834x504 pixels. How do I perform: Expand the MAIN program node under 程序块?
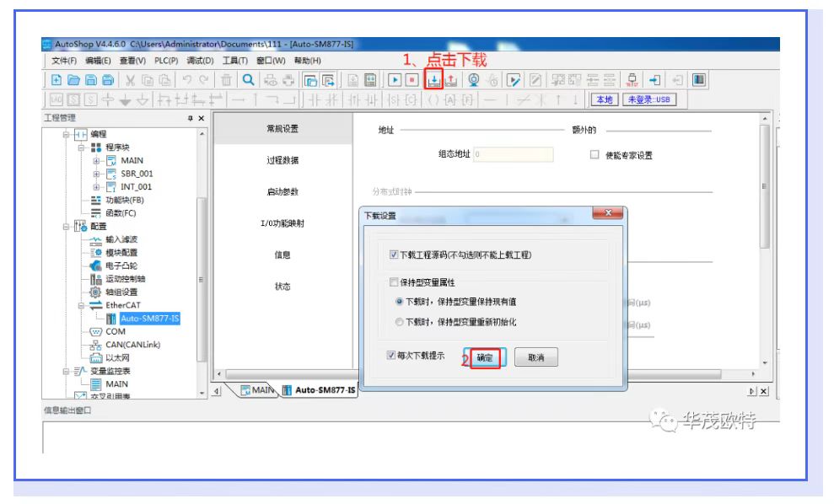[x=96, y=161]
